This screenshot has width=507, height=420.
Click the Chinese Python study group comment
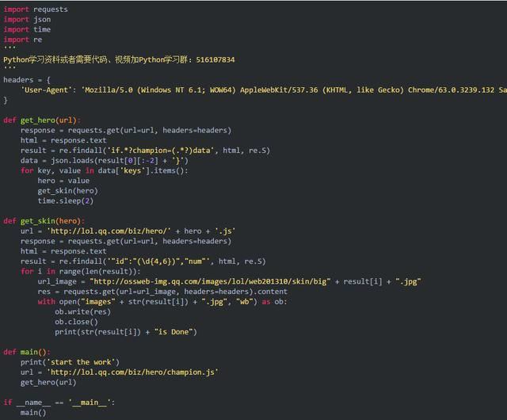pyautogui.click(x=119, y=59)
